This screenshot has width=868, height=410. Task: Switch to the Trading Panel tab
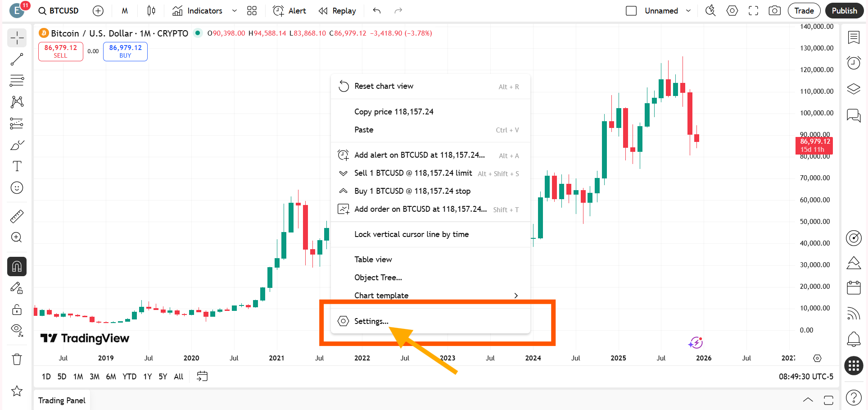[x=62, y=400]
